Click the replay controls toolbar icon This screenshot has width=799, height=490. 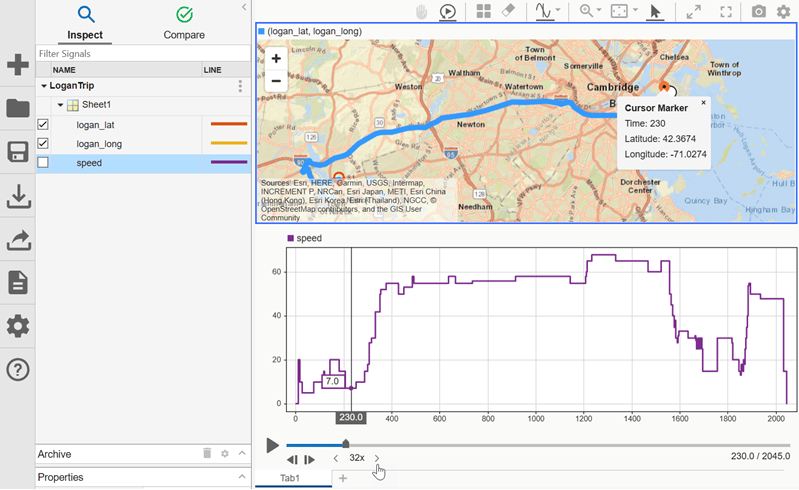click(x=447, y=12)
